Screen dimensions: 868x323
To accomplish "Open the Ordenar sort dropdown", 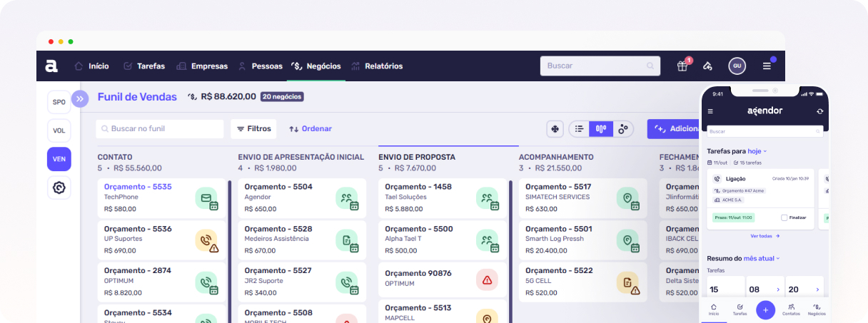I will coord(311,129).
